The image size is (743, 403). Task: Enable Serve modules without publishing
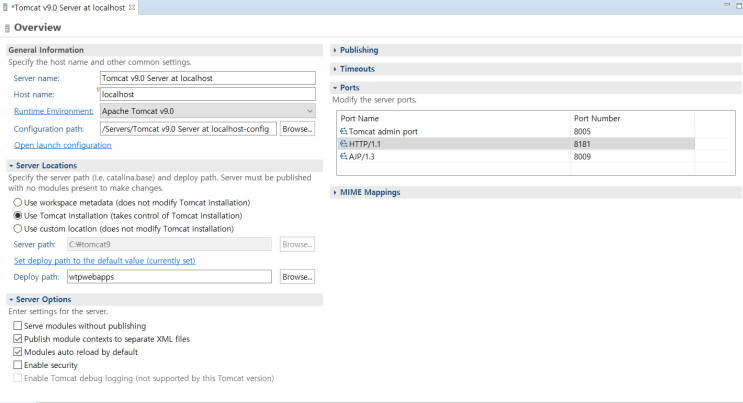(x=18, y=326)
